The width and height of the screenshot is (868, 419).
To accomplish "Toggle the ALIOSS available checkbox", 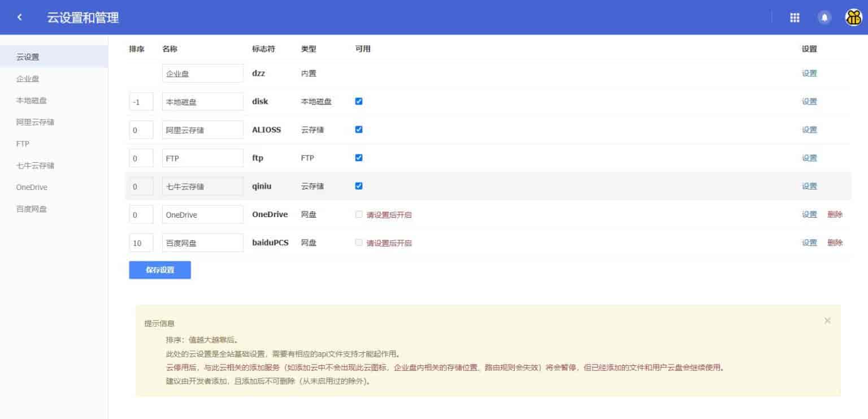I will pos(359,129).
